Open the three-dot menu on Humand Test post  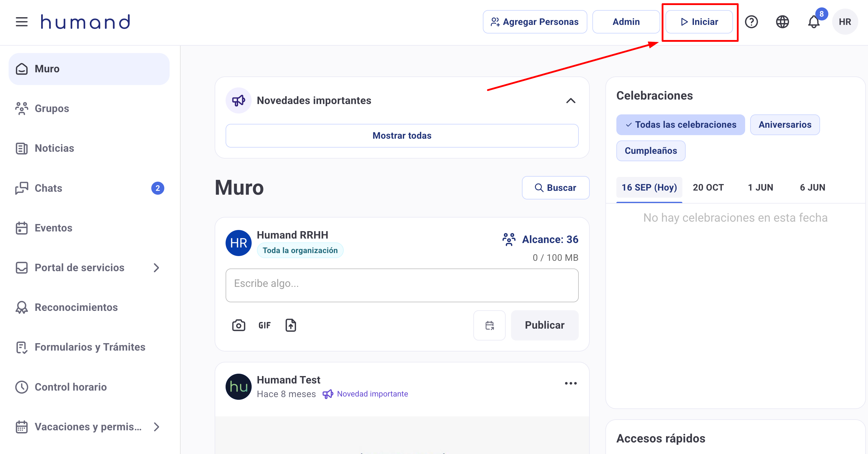pos(571,383)
